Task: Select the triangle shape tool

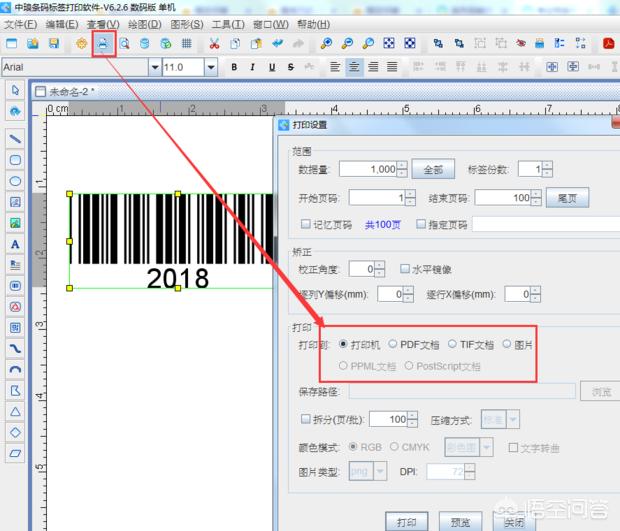Action: coord(15,411)
